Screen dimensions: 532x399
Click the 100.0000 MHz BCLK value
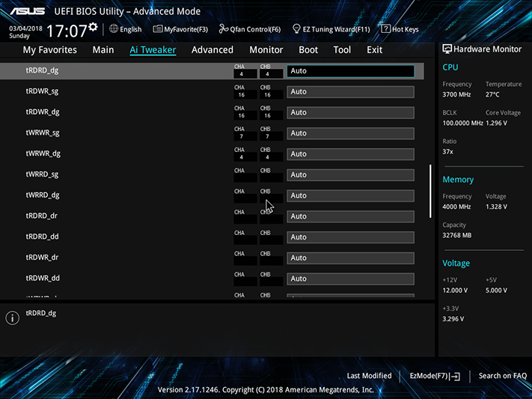462,123
